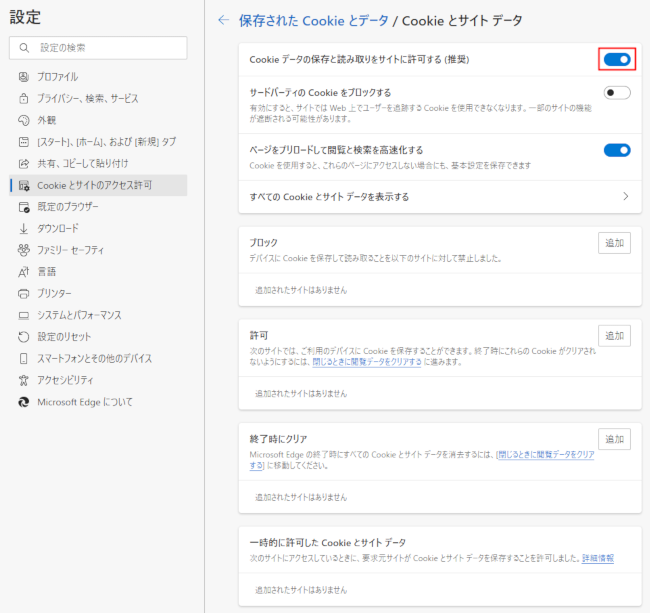650x613 pixels.
Task: Click the back arrow icon beside the breadcrumb
Action: tap(223, 20)
